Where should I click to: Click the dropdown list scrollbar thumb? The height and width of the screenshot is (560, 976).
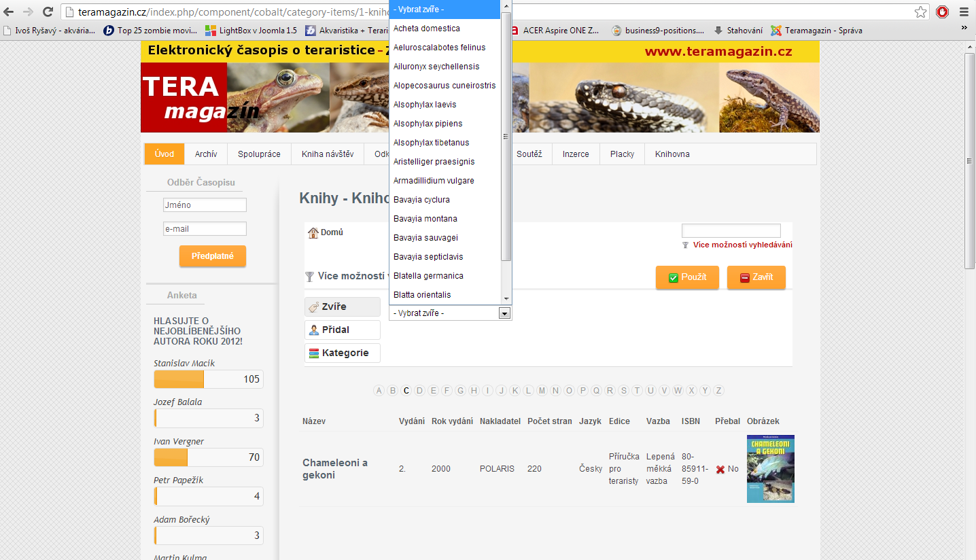coord(506,136)
